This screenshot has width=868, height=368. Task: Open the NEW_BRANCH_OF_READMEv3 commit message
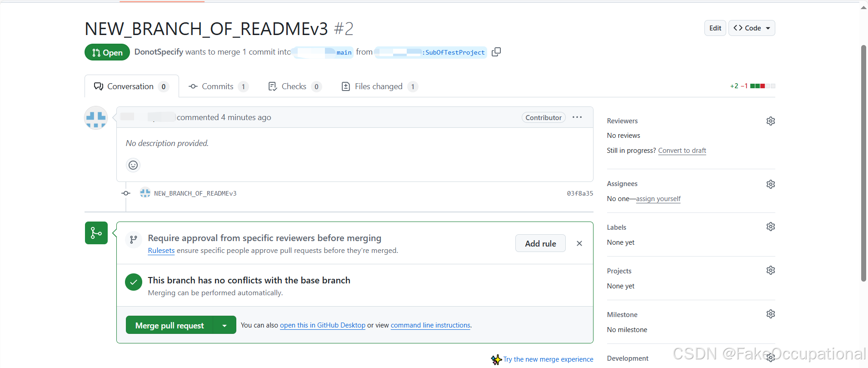point(195,193)
